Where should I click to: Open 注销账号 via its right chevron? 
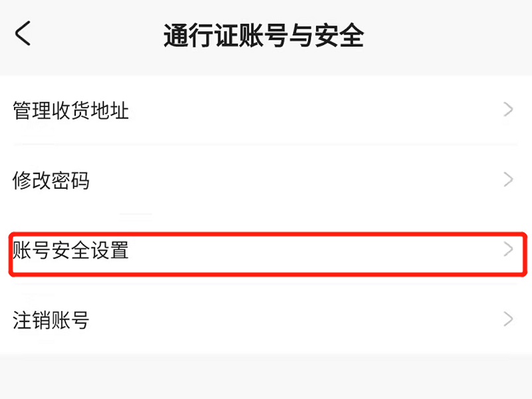tap(509, 319)
